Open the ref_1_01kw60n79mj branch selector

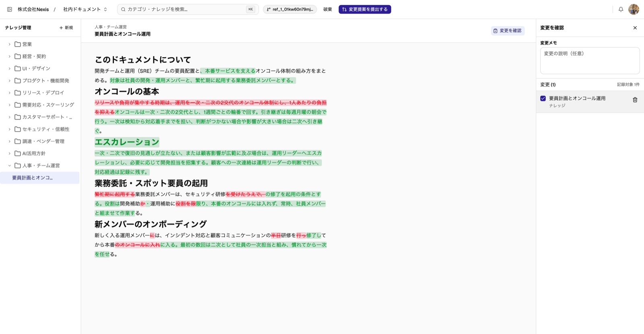(290, 9)
